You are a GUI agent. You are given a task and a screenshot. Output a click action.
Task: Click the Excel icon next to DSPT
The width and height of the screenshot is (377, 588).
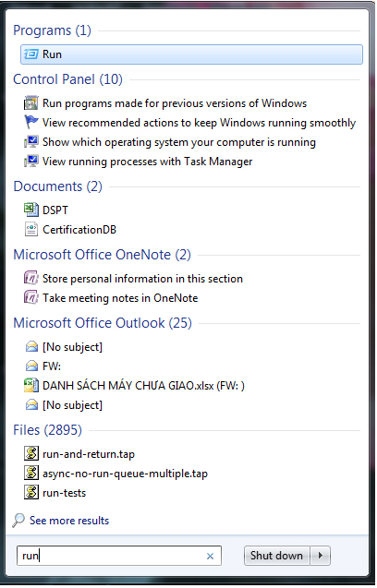click(31, 210)
